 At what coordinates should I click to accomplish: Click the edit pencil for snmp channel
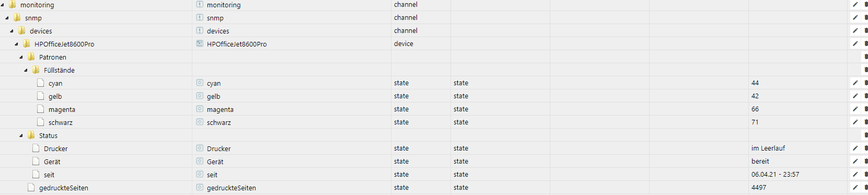(855, 17)
